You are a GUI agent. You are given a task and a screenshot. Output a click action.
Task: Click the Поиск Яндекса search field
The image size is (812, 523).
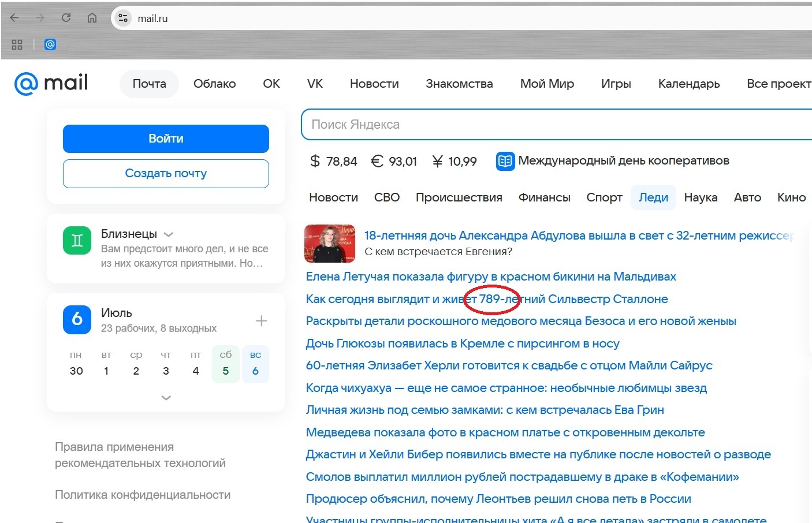pos(557,124)
